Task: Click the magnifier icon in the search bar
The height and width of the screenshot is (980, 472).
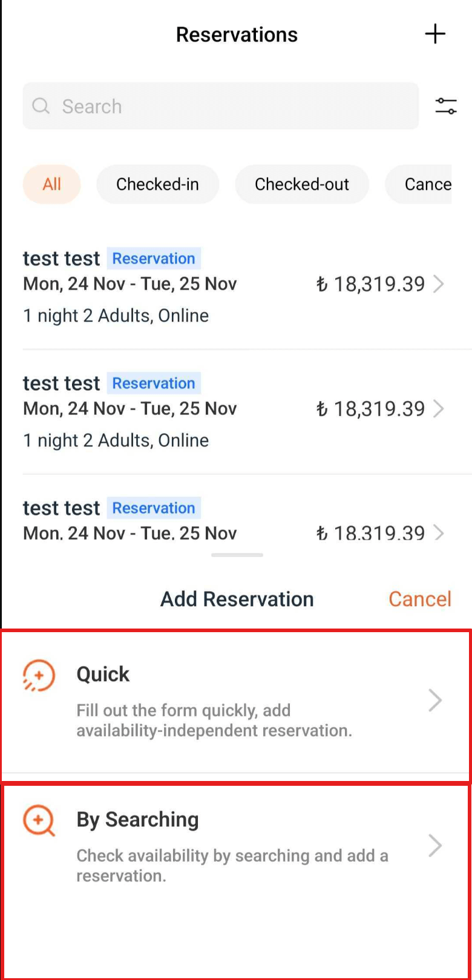Action: (41, 106)
